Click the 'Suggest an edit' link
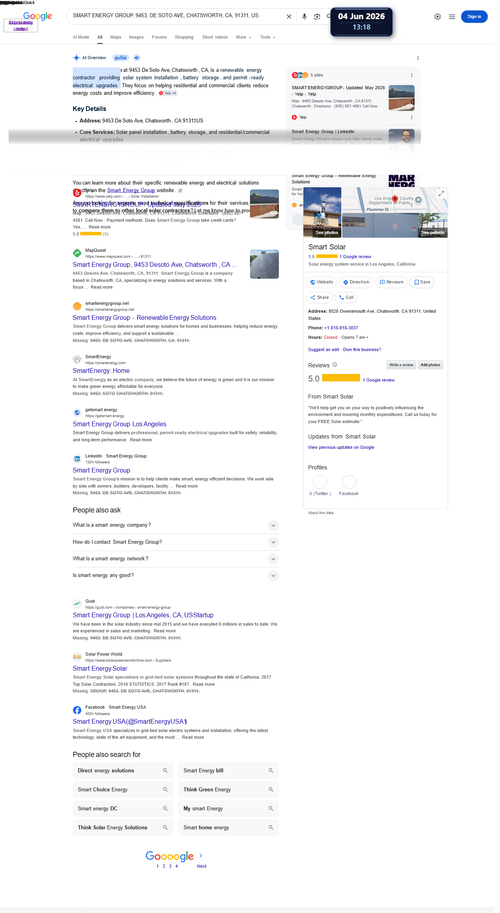Image resolution: width=500 pixels, height=913 pixels. click(x=324, y=350)
